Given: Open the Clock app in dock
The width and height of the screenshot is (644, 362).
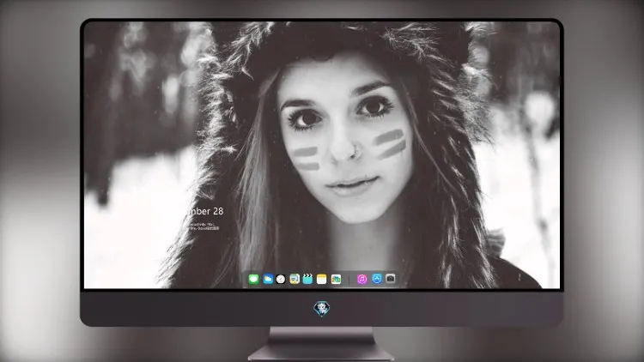Looking at the screenshot, I should pos(281,280).
